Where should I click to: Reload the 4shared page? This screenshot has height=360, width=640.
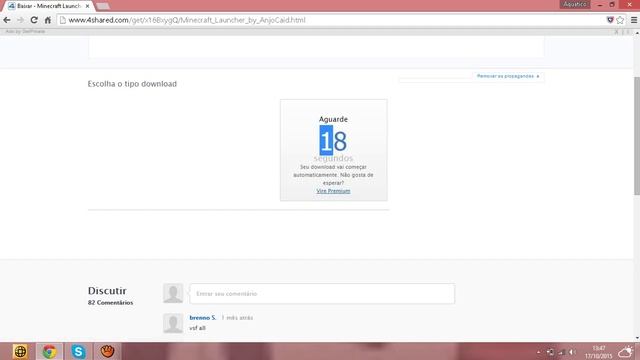(x=34, y=20)
